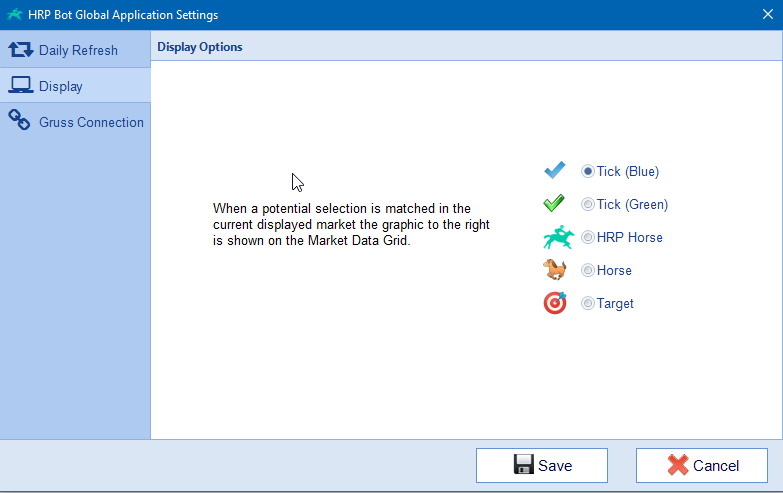Click the Daily Refresh arrows icon

point(20,49)
